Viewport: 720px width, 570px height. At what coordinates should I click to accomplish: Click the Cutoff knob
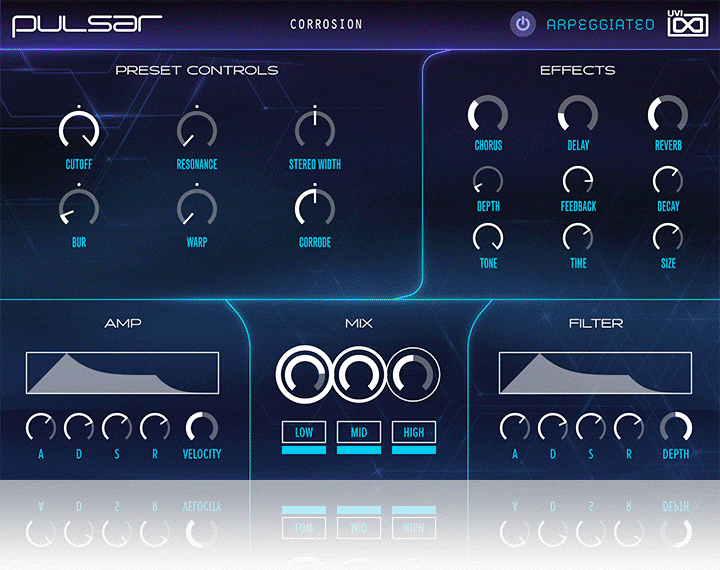pos(79,130)
